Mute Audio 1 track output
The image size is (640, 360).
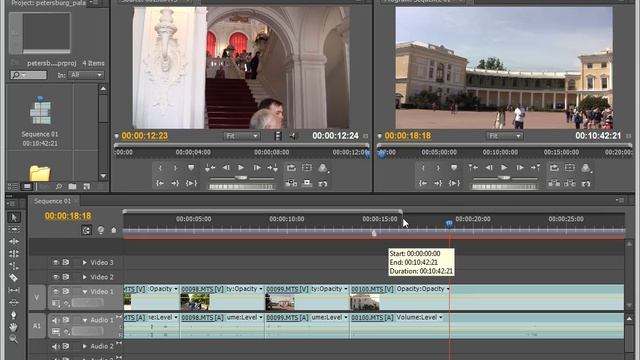[x=56, y=320]
